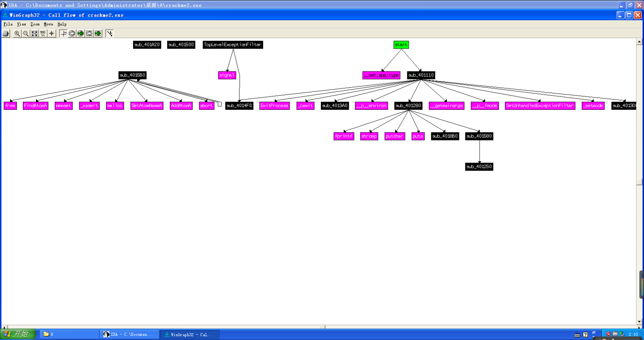
Task: Select the sub_4014F0 node
Action: (x=239, y=106)
